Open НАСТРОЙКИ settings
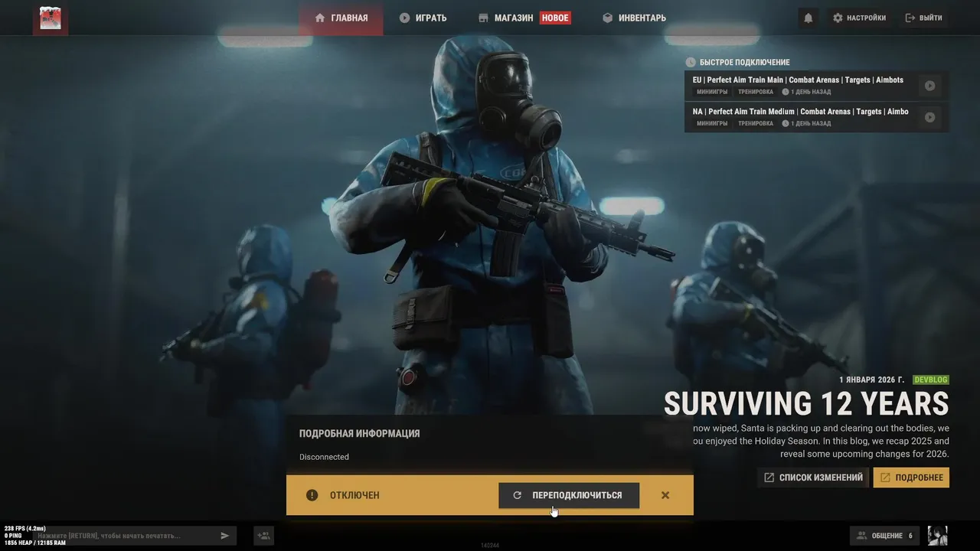 [859, 18]
